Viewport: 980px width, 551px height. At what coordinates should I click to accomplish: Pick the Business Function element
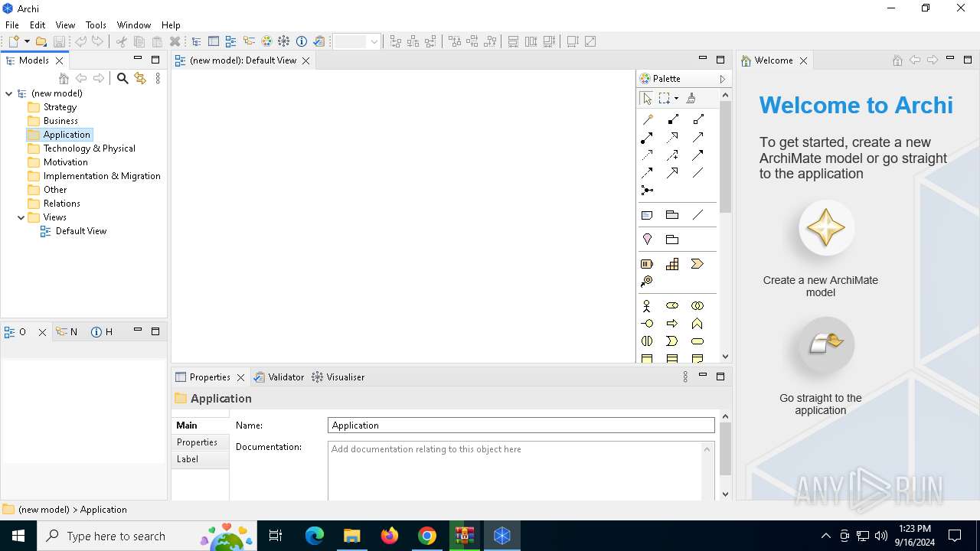pos(697,324)
